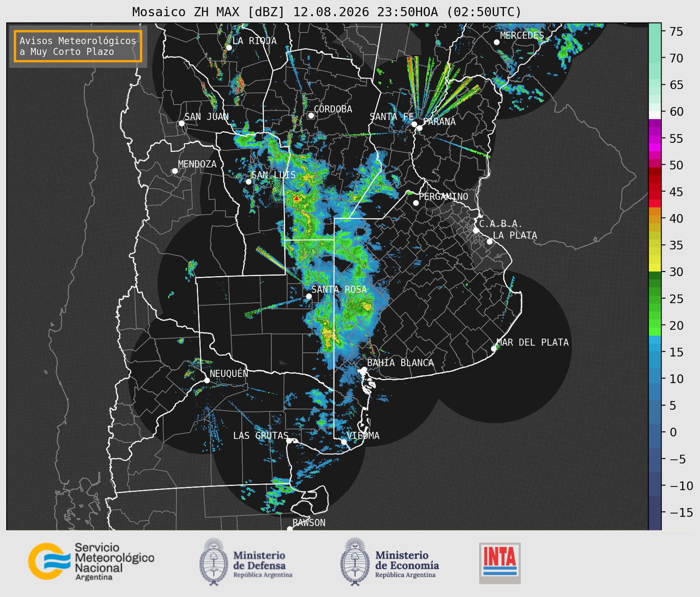Click the Mar del Plata marker
The image size is (700, 597).
click(494, 349)
